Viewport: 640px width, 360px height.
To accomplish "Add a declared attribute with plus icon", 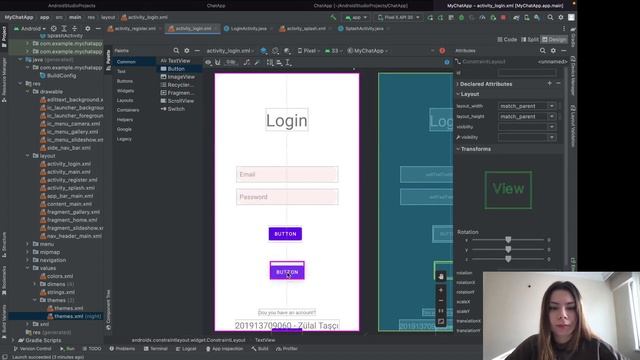I will tap(549, 83).
